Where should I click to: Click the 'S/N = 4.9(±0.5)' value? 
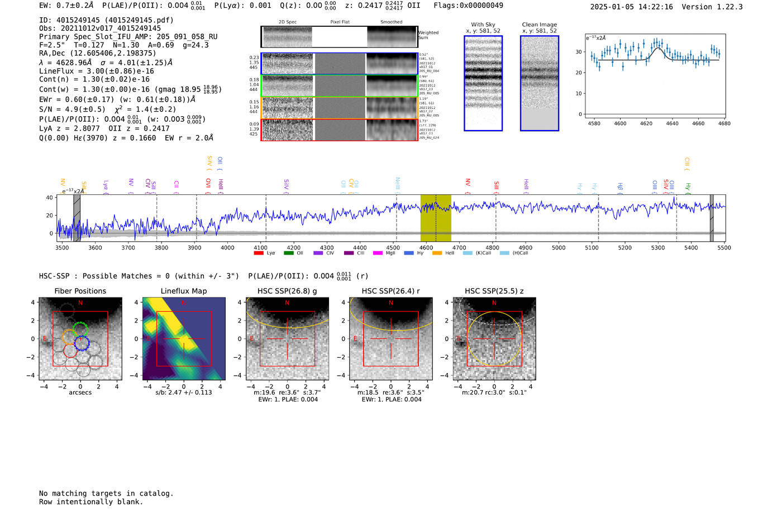coord(72,109)
